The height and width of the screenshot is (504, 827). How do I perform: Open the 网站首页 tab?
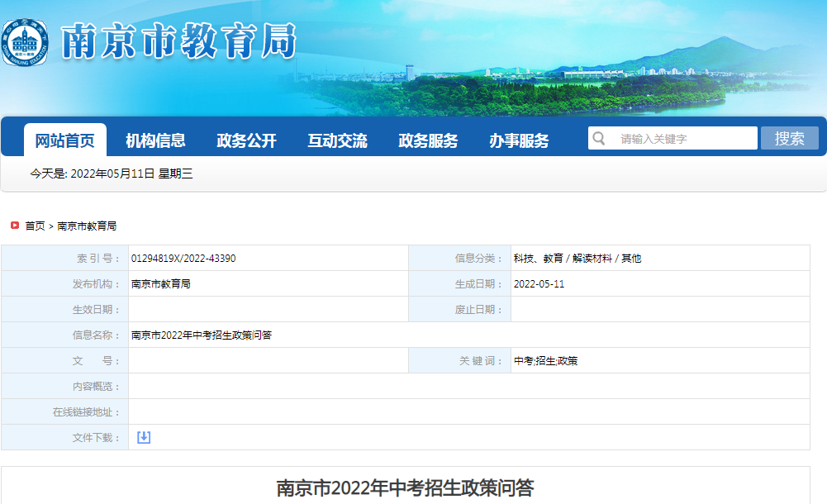tap(64, 140)
